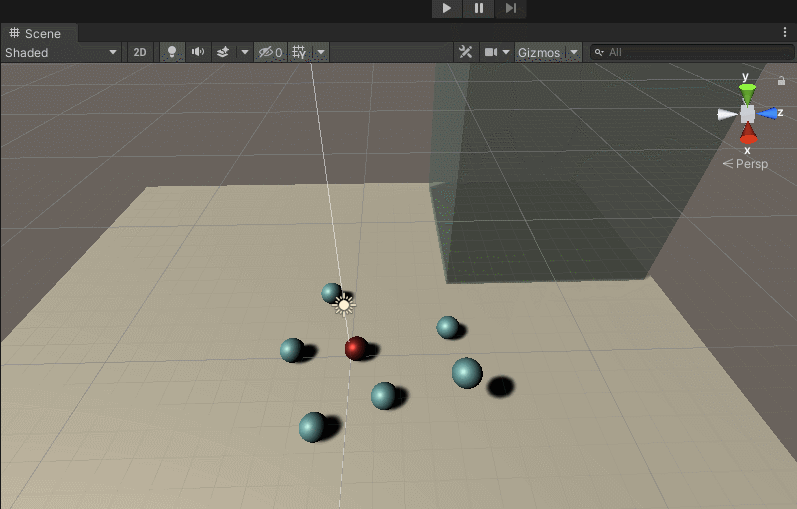
Task: Expand the grid settings dropdown arrow
Action: [321, 52]
